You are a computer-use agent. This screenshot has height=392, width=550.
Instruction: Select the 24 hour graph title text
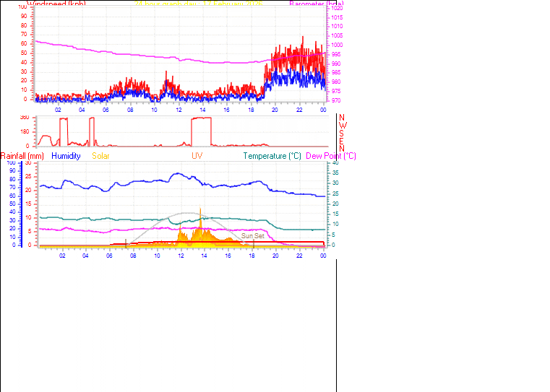click(x=199, y=4)
